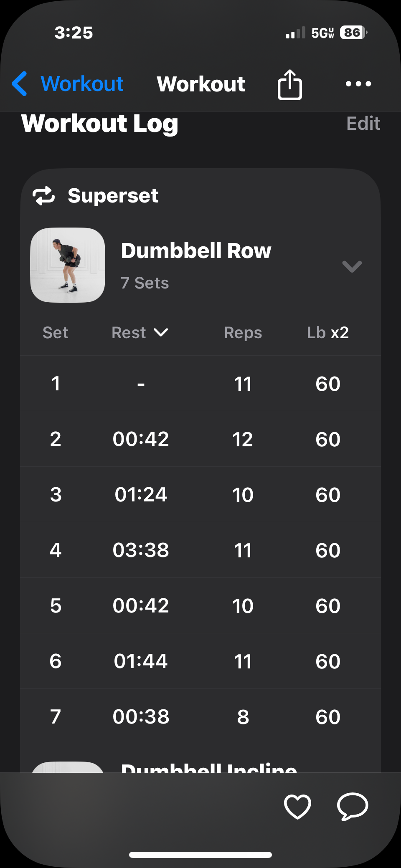Tap the Lb x2 weight unit header
This screenshot has width=401, height=868.
coord(327,333)
